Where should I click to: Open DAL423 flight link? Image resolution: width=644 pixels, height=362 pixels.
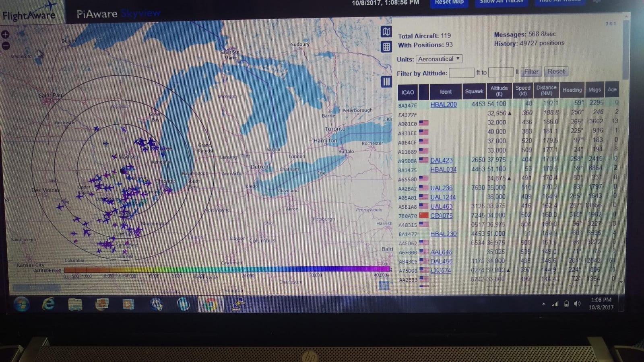pos(442,160)
